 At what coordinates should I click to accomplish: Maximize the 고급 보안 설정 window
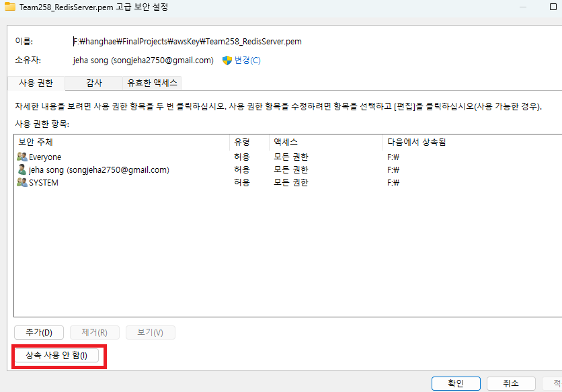(x=553, y=7)
